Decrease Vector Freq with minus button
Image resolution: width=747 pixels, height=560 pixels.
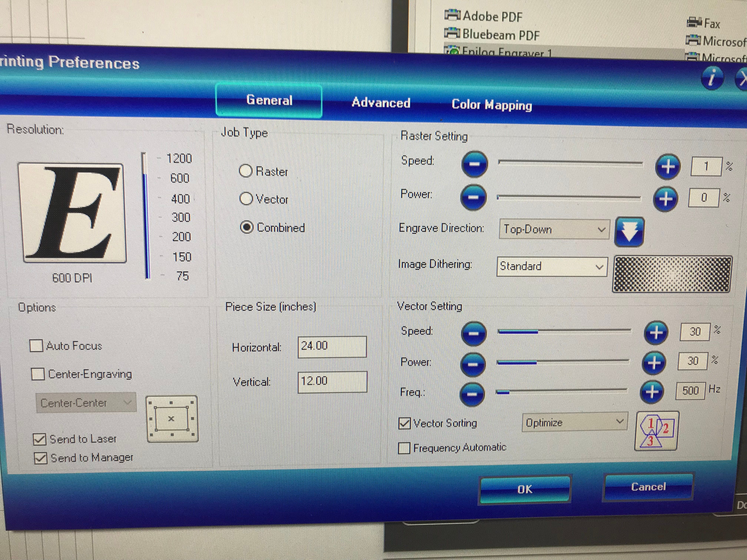(x=472, y=394)
